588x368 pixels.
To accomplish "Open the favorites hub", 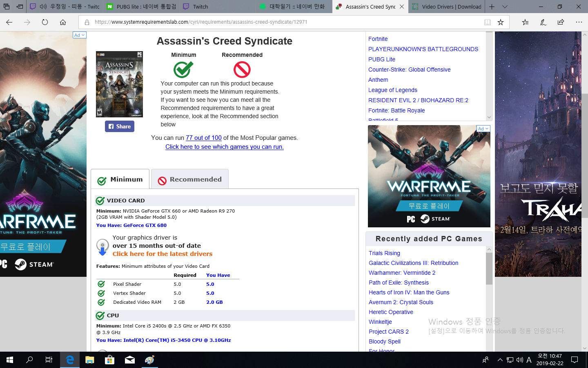I will click(x=525, y=22).
